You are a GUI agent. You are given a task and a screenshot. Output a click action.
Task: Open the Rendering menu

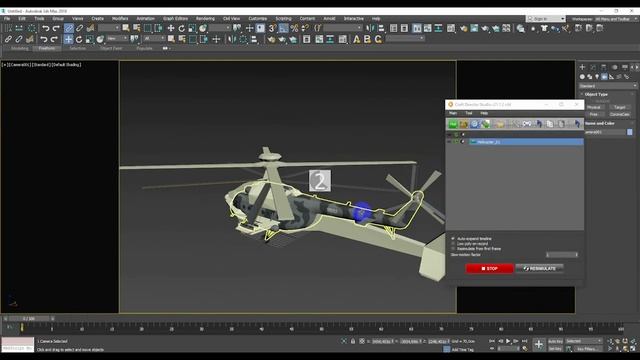click(x=205, y=18)
